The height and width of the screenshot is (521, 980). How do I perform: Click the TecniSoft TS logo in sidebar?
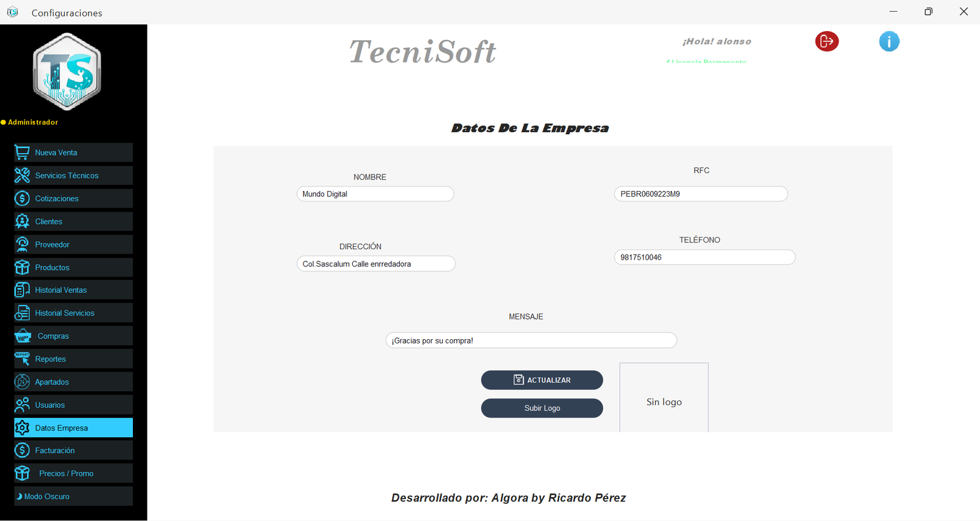point(67,72)
